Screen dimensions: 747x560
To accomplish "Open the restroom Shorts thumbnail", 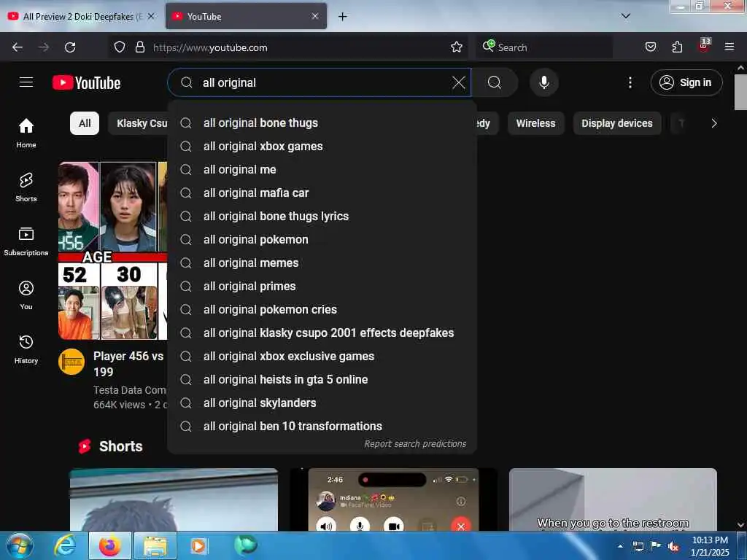I will (613, 499).
